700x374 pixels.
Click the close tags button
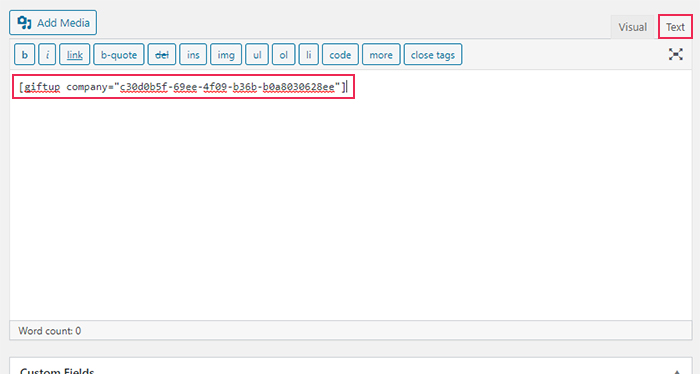[433, 54]
